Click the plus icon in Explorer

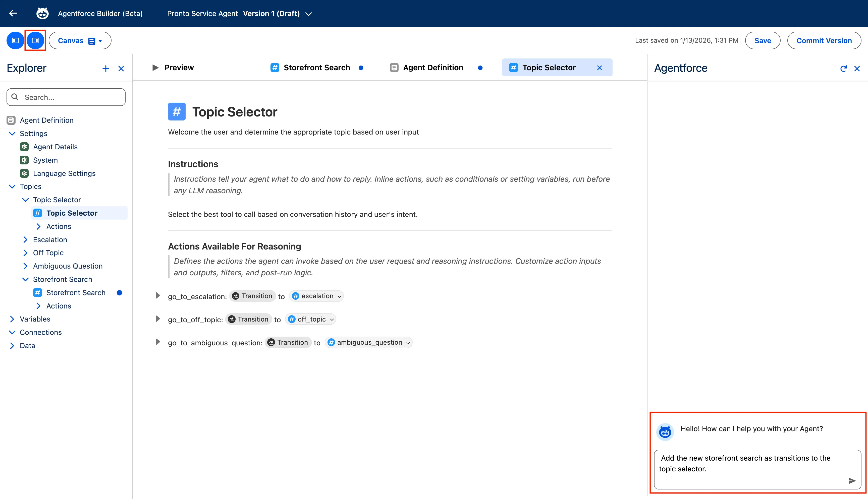click(x=105, y=69)
